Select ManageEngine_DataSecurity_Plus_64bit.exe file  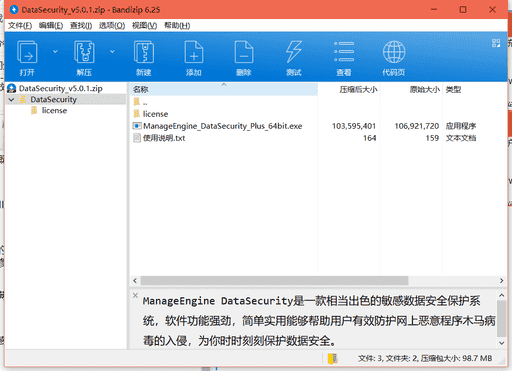click(223, 126)
